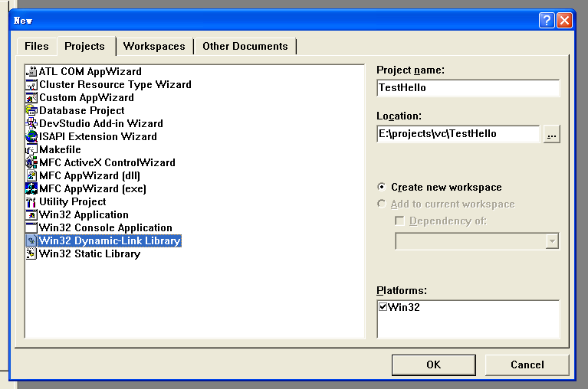Select ISAPI Extension Wizard entry

click(x=98, y=136)
